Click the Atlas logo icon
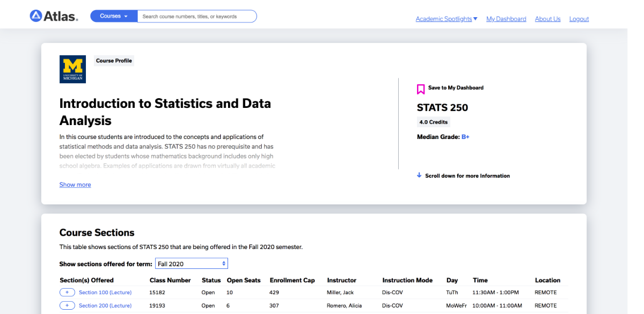The height and width of the screenshot is (314, 644). pos(36,16)
